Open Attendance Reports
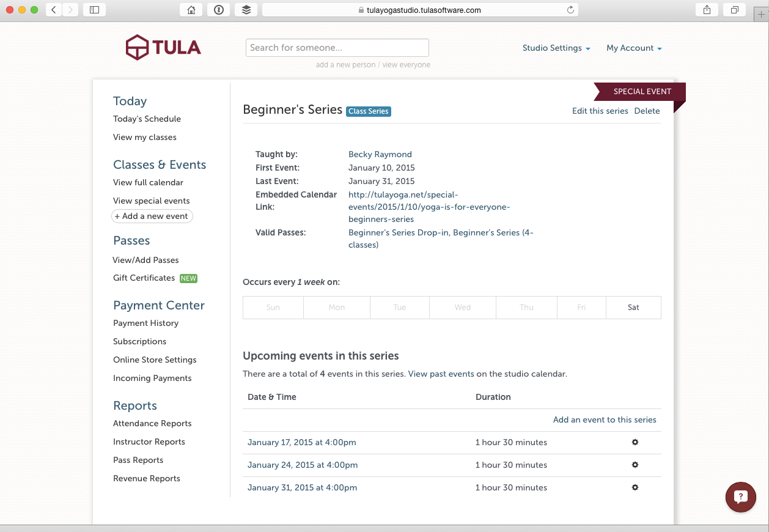 coord(152,423)
